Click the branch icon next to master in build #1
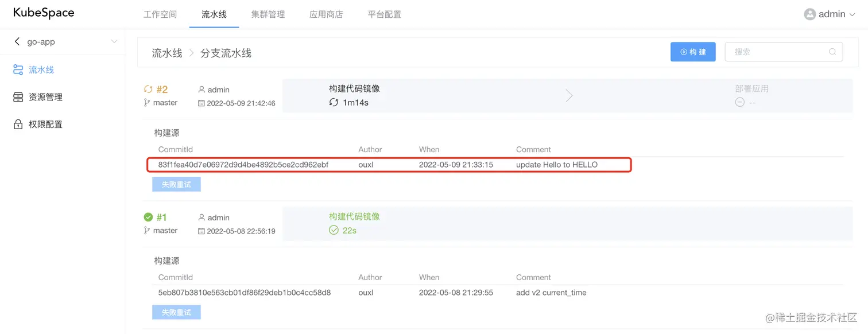Image resolution: width=868 pixels, height=334 pixels. [147, 231]
